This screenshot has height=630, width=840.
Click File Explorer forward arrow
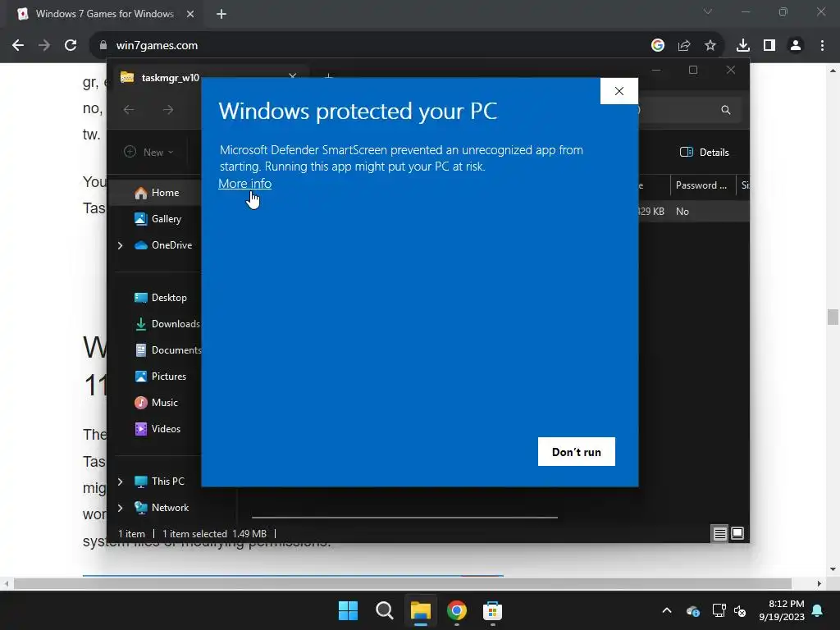pos(168,110)
